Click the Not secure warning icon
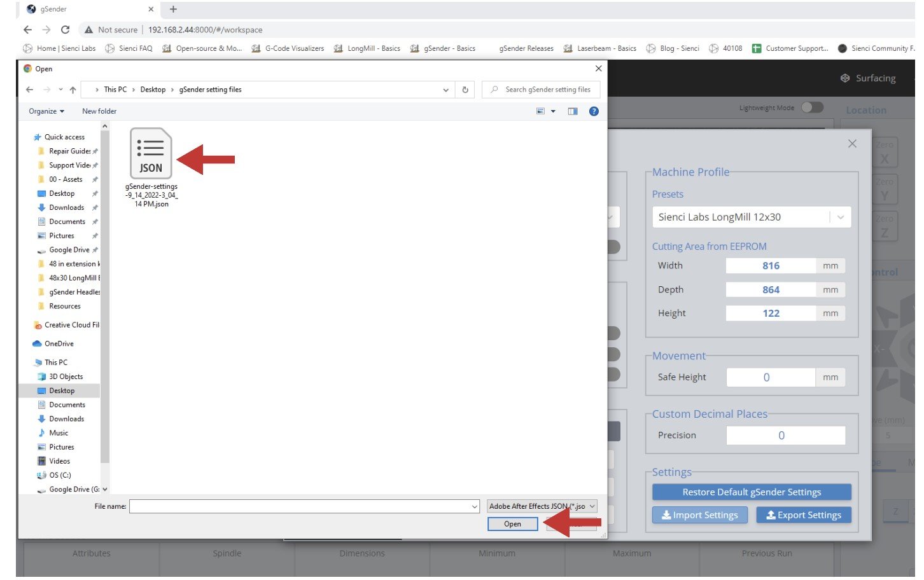This screenshot has width=924, height=580. click(88, 30)
